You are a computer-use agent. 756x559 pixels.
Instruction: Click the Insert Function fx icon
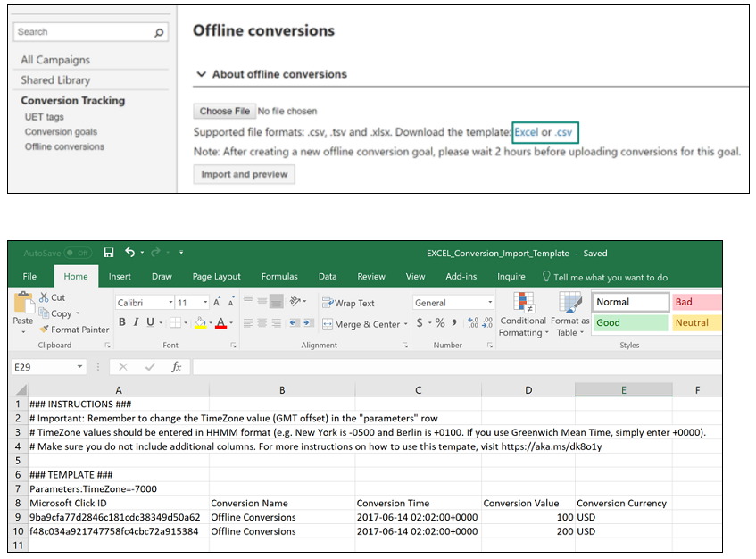point(177,367)
